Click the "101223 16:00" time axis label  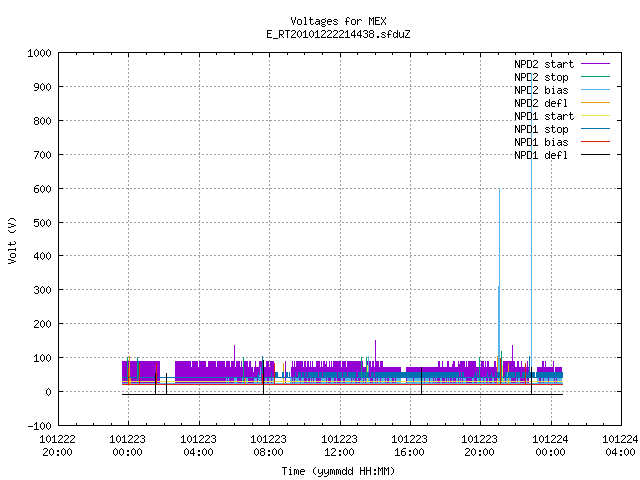409,445
